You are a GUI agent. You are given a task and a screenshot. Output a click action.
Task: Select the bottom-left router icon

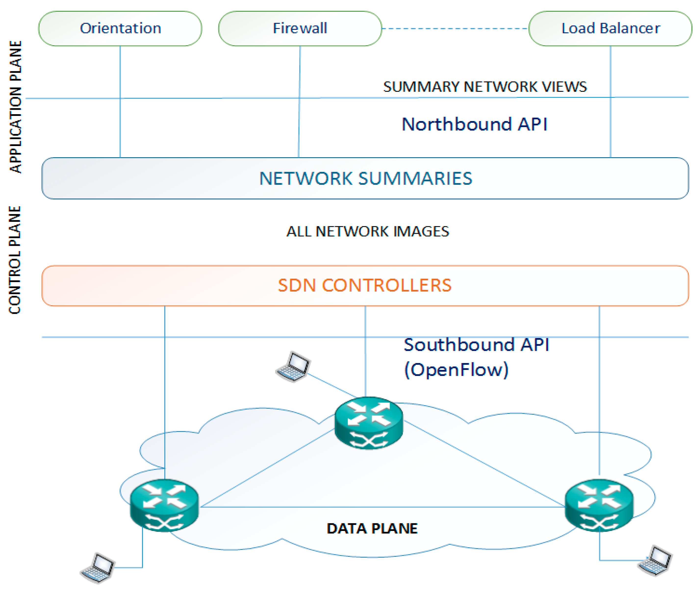coord(164,505)
